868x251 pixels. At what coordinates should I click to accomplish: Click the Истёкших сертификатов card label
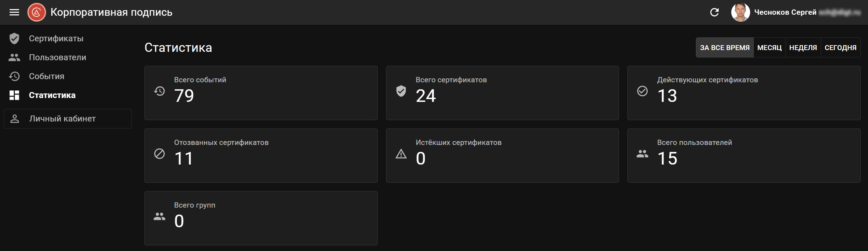point(458,142)
